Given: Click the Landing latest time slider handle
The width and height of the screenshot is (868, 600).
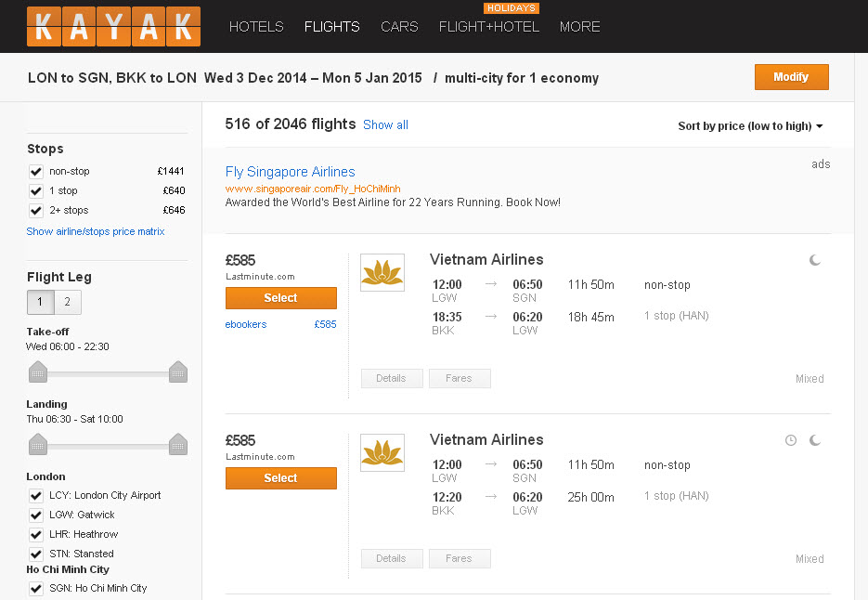Looking at the screenshot, I should [177, 443].
